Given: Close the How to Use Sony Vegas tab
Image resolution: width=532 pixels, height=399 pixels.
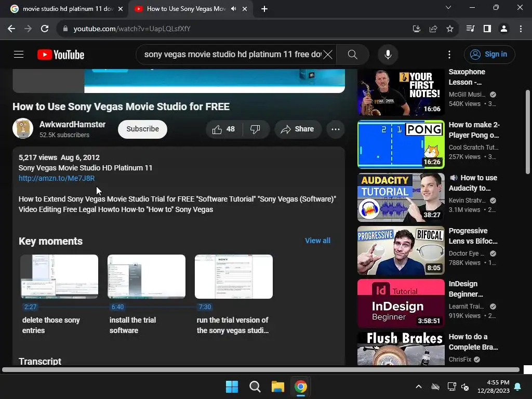Looking at the screenshot, I should click(x=245, y=9).
